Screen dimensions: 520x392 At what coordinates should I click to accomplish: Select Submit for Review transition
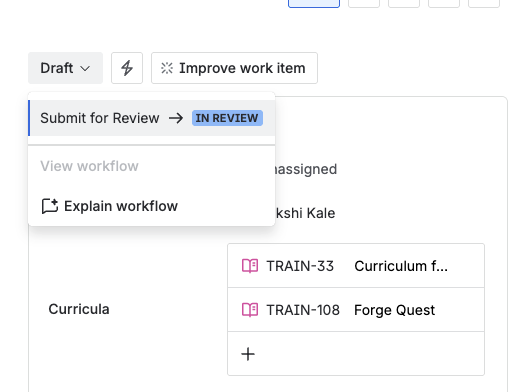(152, 118)
